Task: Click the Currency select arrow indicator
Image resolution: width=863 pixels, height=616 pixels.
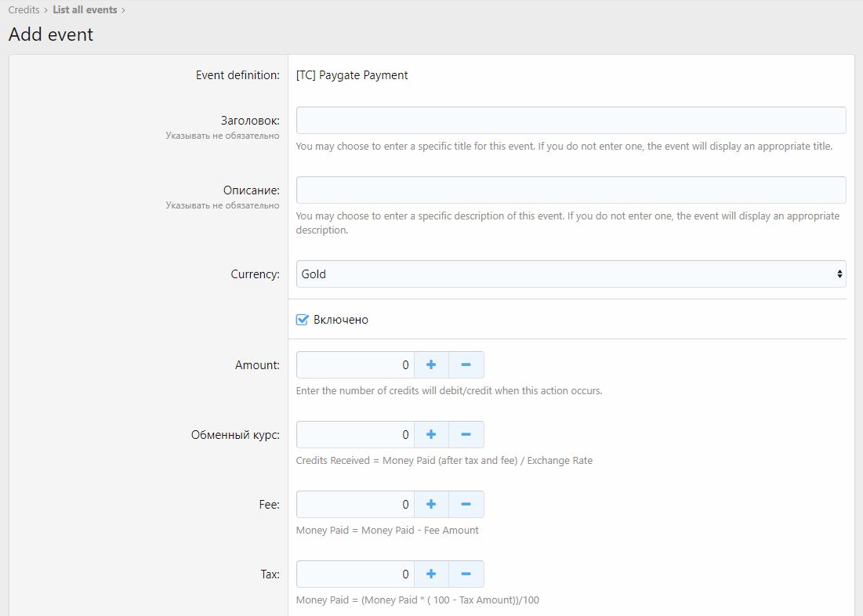Action: [839, 274]
